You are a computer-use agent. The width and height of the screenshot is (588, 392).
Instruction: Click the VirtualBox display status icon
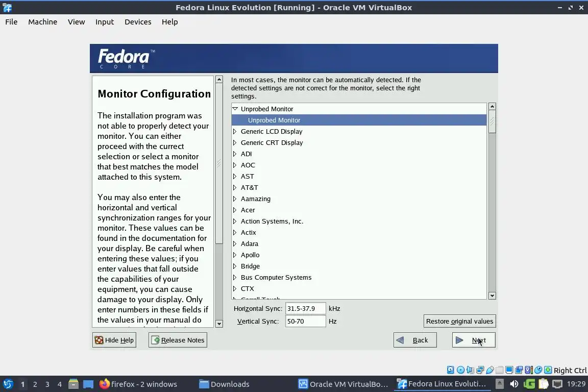coord(509,370)
